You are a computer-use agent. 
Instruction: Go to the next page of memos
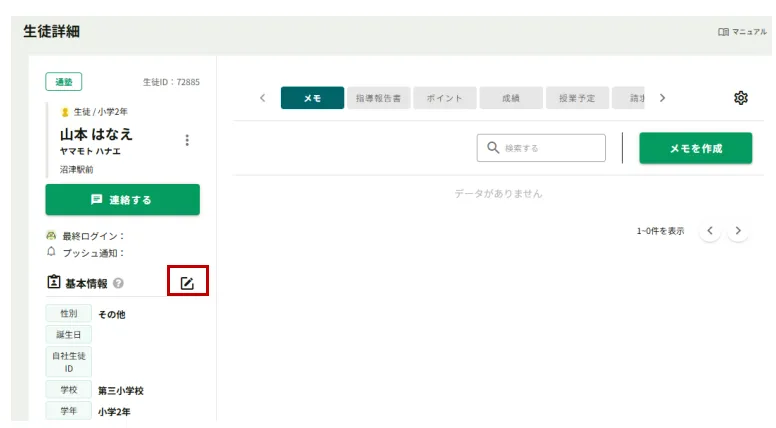(738, 231)
